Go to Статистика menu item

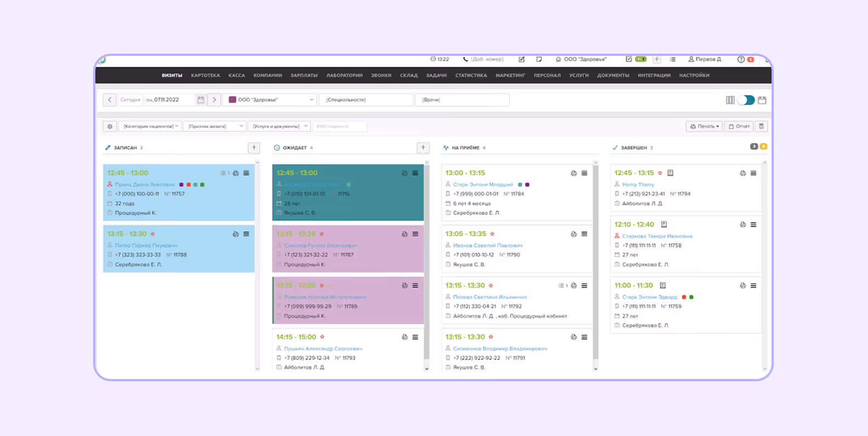(471, 76)
